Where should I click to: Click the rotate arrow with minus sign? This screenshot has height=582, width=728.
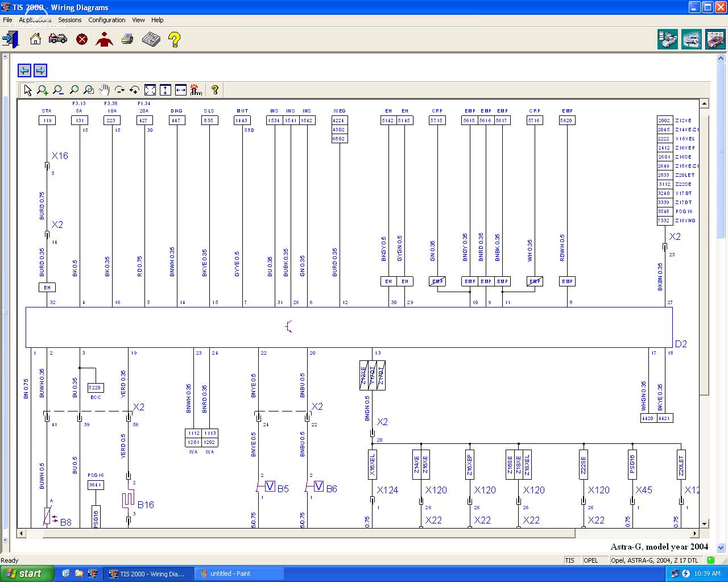[x=119, y=90]
